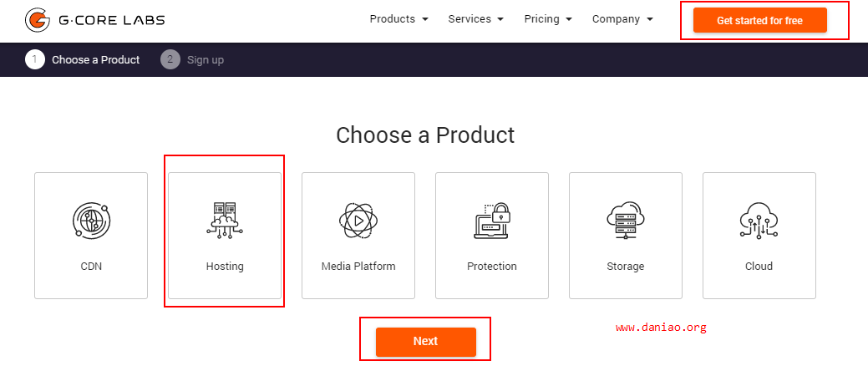Select the Cloud network icon
Image resolution: width=868 pixels, height=366 pixels.
pyautogui.click(x=759, y=221)
